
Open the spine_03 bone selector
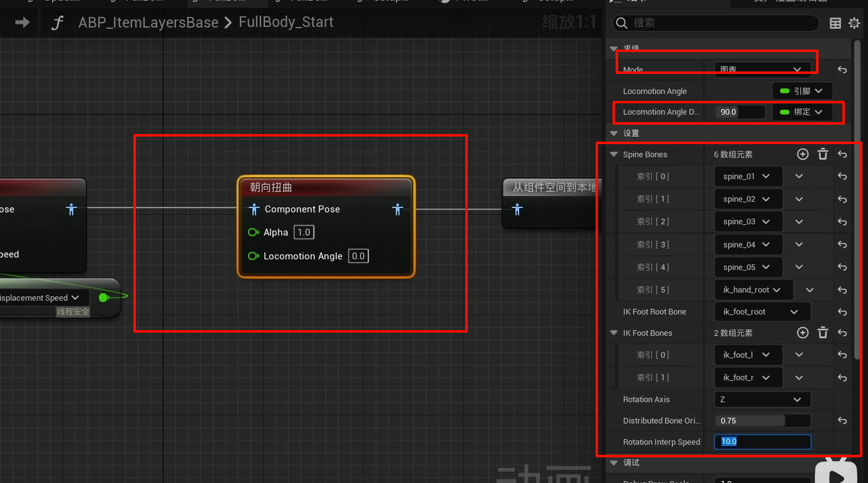click(748, 222)
